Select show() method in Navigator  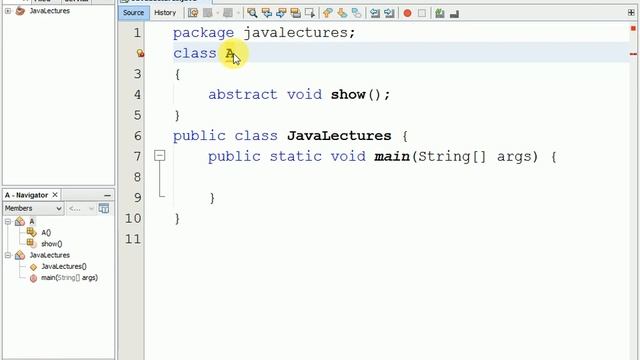click(x=51, y=244)
